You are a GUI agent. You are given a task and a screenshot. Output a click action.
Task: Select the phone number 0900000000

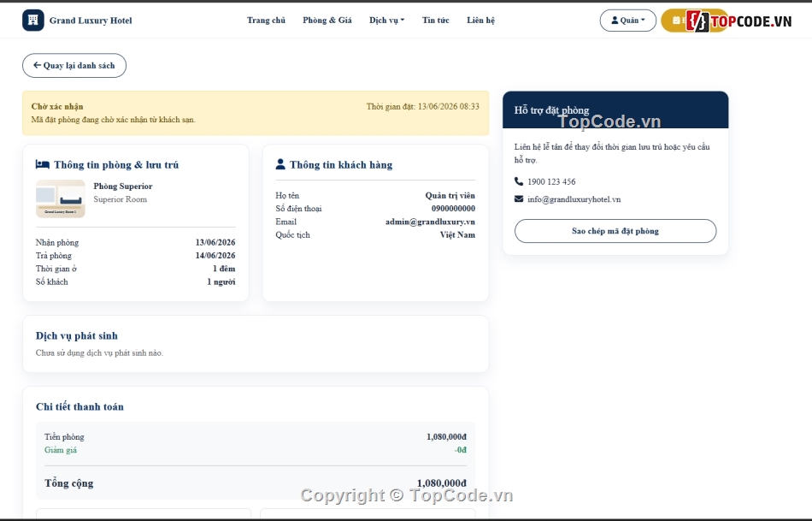[453, 209]
